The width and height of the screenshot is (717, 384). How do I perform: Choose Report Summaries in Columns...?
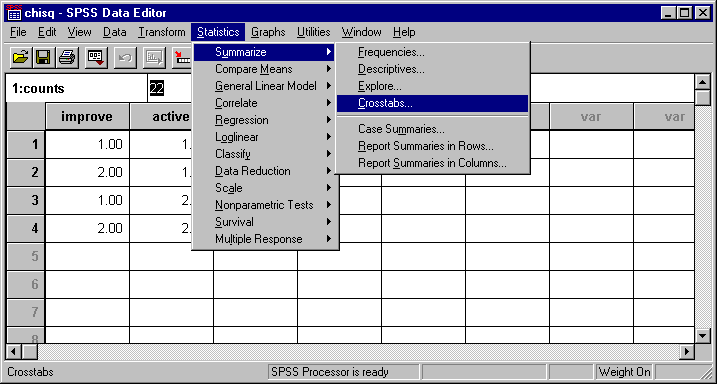[433, 163]
